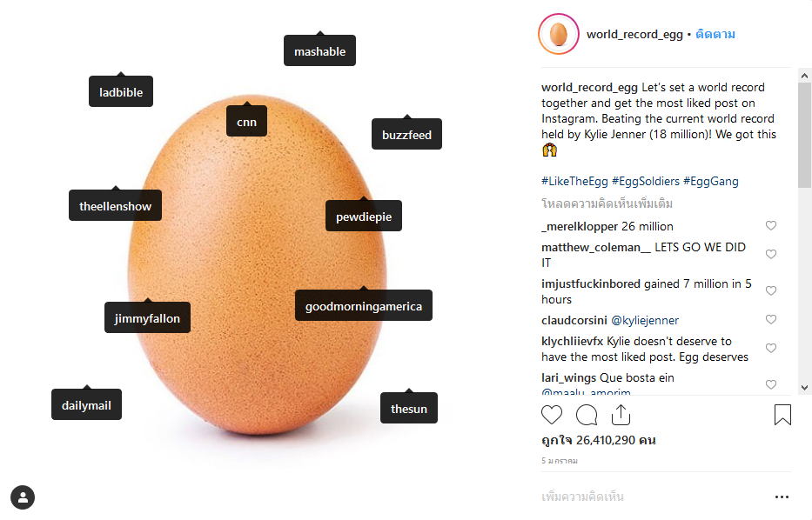The image size is (812, 520).
Task: Click the #LikeTheEgg hashtag
Action: [x=574, y=181]
